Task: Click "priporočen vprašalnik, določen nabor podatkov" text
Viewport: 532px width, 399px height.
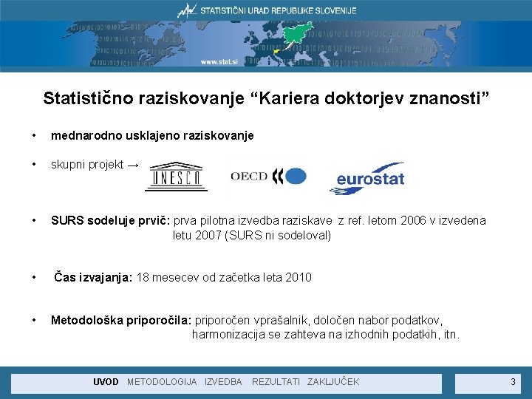Action: pyautogui.click(x=318, y=320)
